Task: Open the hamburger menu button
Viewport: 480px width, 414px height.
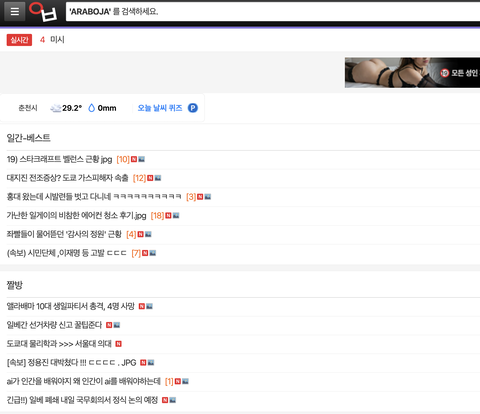Action: 14,12
